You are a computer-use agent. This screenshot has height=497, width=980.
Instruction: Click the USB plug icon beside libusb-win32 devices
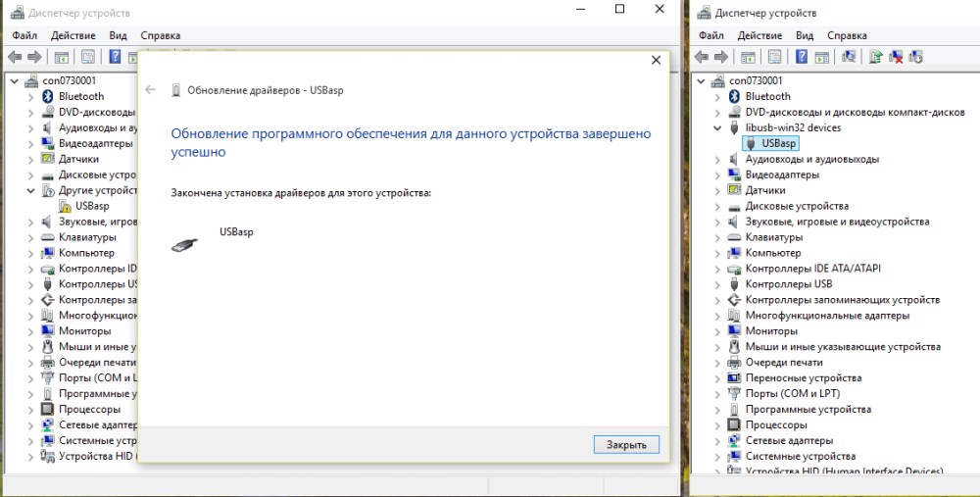click(734, 127)
